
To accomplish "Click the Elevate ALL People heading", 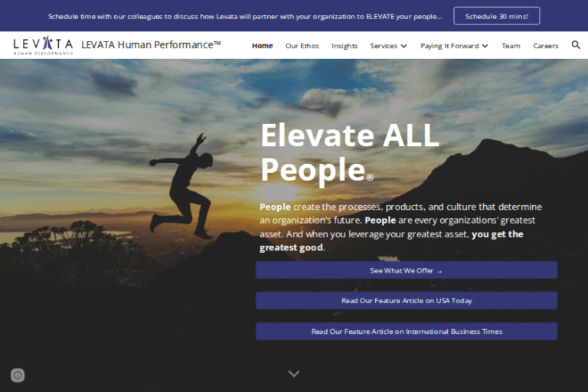I will coord(349,152).
